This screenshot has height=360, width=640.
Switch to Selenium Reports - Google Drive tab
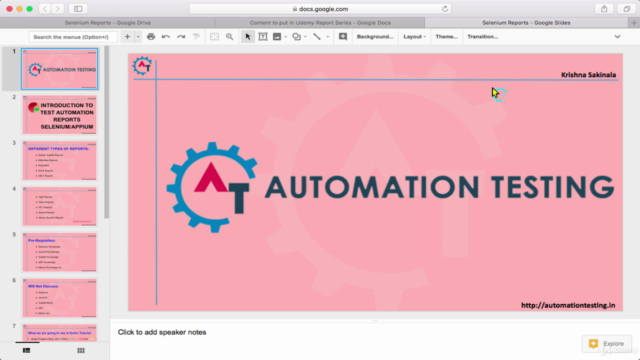[x=108, y=23]
